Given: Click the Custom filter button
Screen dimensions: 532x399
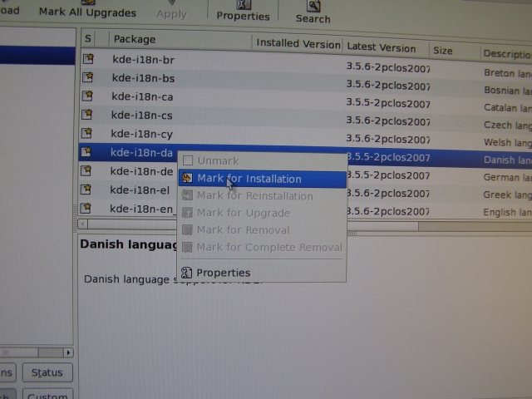Looking at the screenshot, I should tap(47, 396).
